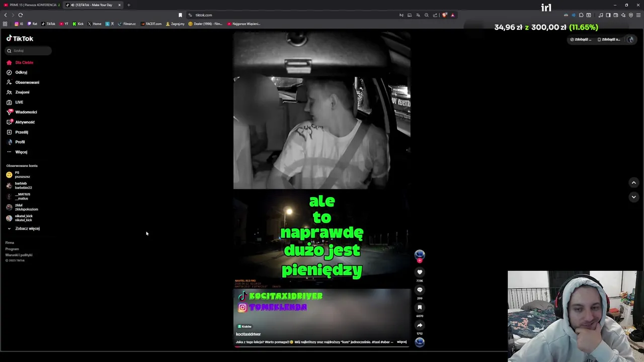Open the Firma footer link
Image resolution: width=644 pixels, height=362 pixels.
coord(10,243)
